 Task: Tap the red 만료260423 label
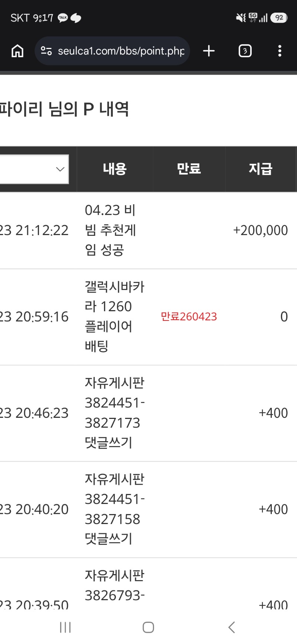click(189, 316)
